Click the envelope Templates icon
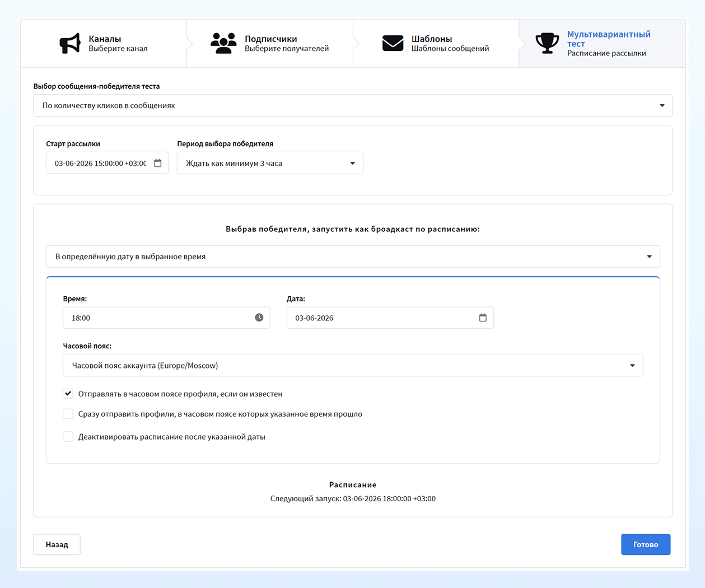This screenshot has width=705, height=588. tap(393, 43)
